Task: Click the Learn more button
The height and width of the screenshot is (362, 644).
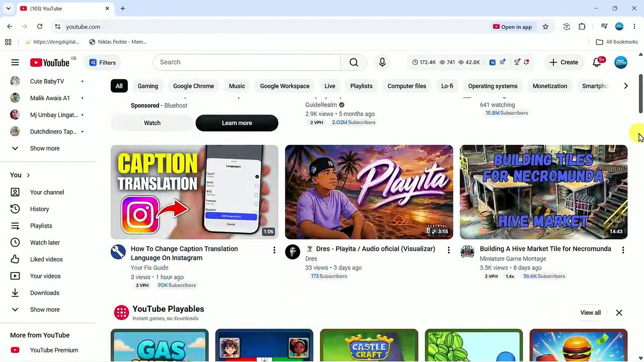Action: pos(237,123)
